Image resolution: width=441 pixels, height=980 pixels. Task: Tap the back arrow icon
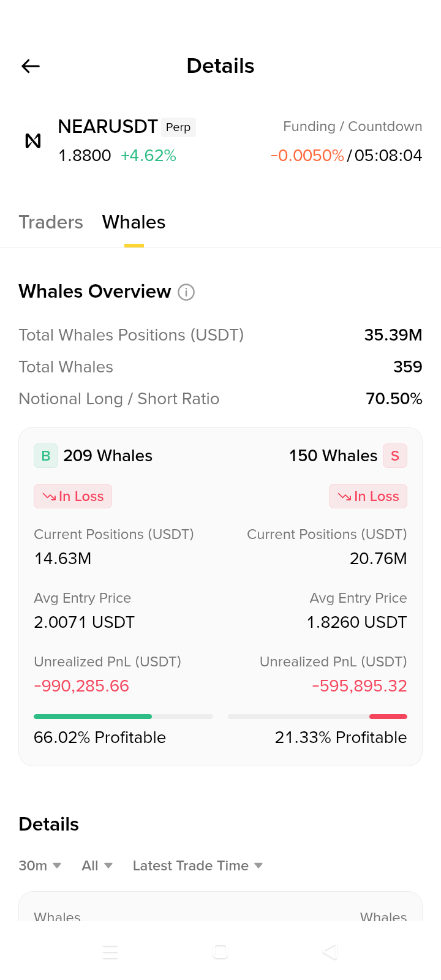[x=31, y=66]
